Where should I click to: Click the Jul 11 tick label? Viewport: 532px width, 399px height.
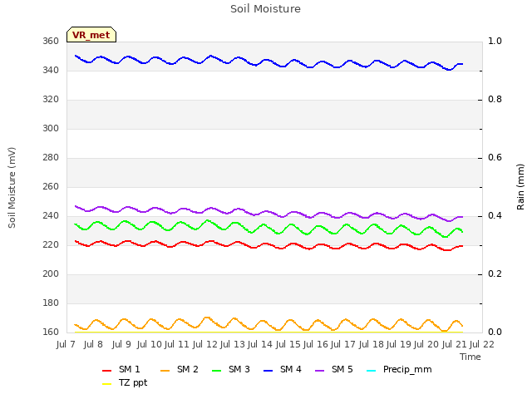coord(177,344)
